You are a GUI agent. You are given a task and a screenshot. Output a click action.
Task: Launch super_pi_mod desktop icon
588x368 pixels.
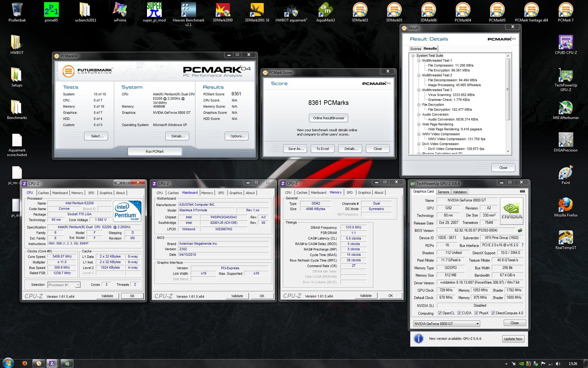(x=154, y=12)
